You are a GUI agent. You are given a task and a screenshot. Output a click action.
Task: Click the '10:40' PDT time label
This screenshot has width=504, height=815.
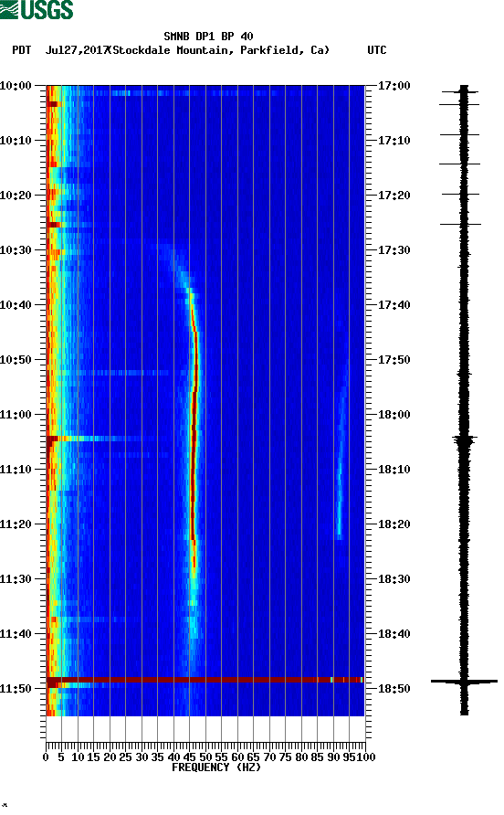pos(16,305)
